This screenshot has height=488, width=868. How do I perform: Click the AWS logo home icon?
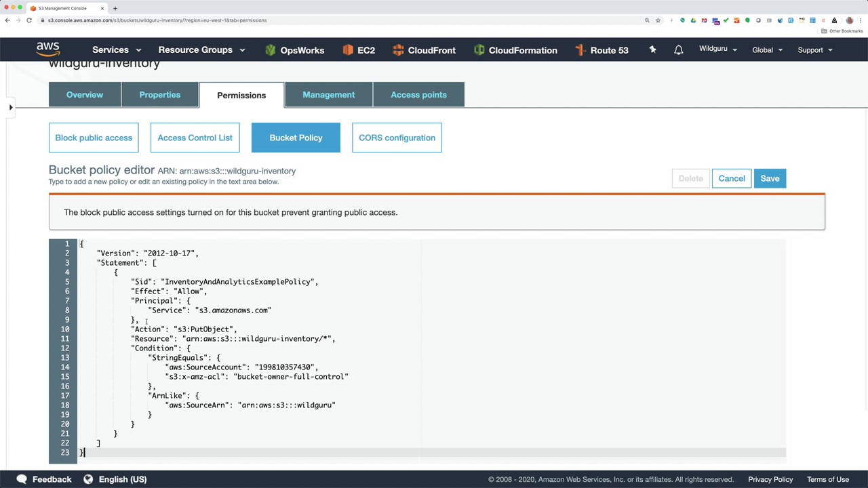click(x=48, y=49)
